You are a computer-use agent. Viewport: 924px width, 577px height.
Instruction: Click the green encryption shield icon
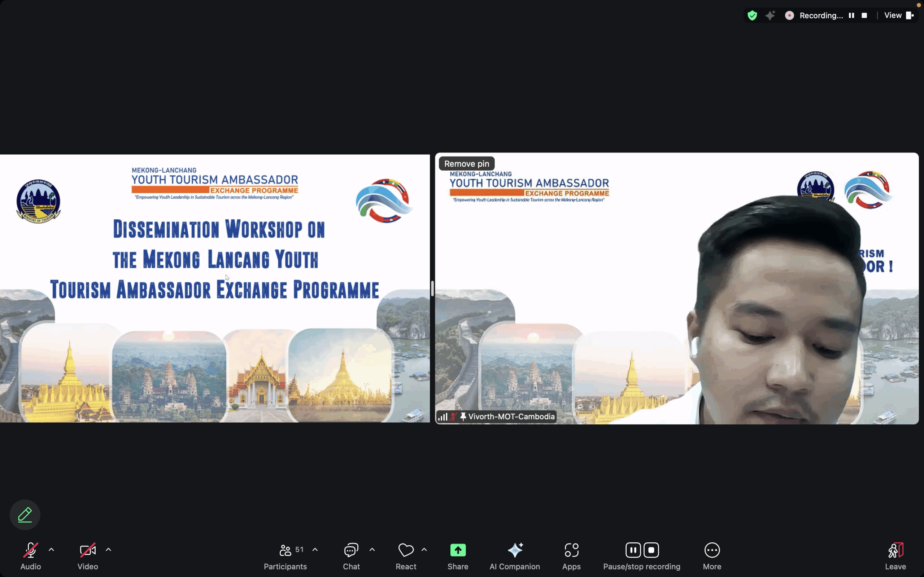[752, 15]
